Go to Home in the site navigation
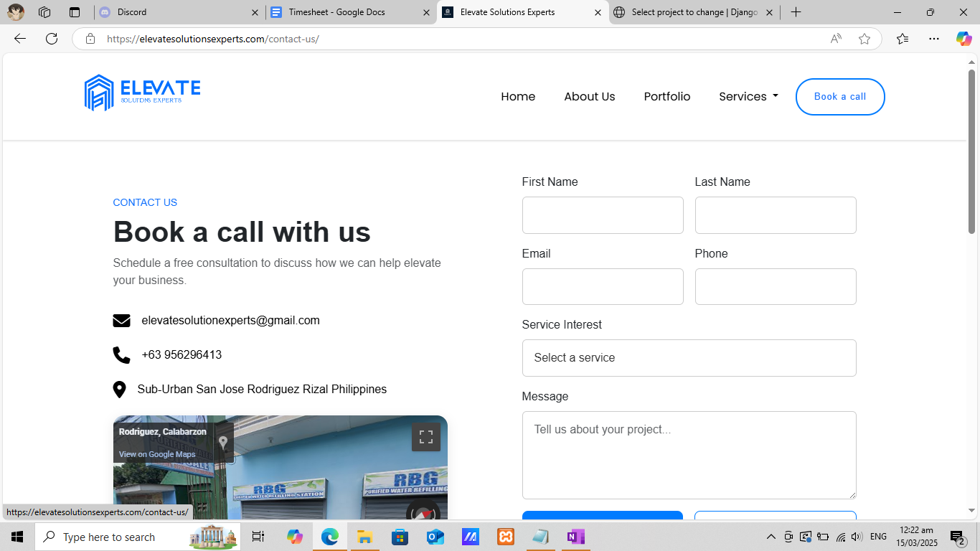This screenshot has height=551, width=980. tap(518, 96)
